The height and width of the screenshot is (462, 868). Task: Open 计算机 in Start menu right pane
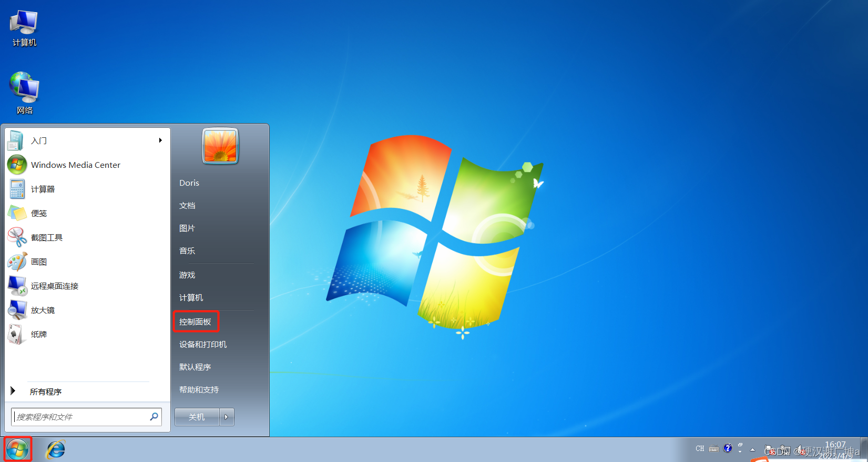(191, 297)
